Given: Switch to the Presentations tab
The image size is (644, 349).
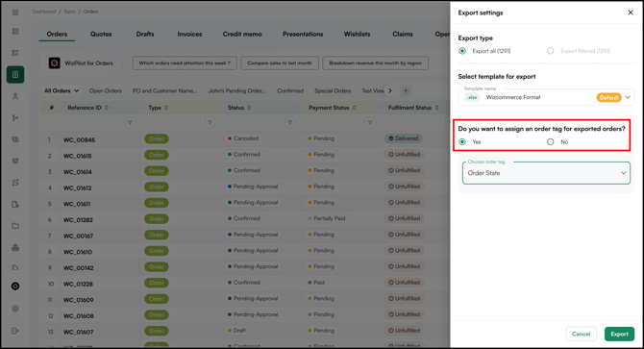Looking at the screenshot, I should coord(303,34).
